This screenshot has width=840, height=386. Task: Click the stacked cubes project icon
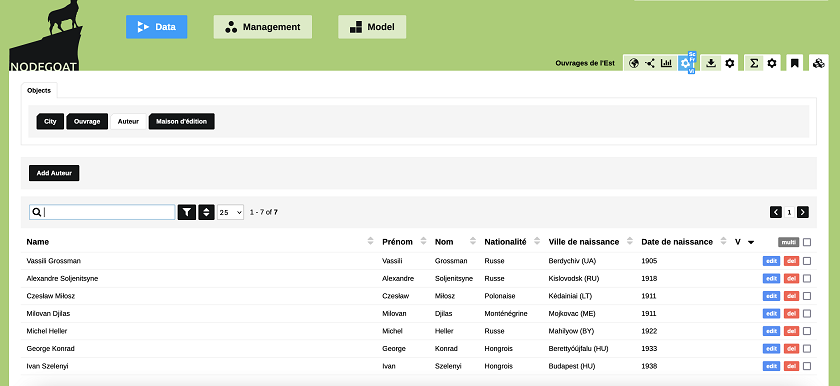pyautogui.click(x=818, y=63)
